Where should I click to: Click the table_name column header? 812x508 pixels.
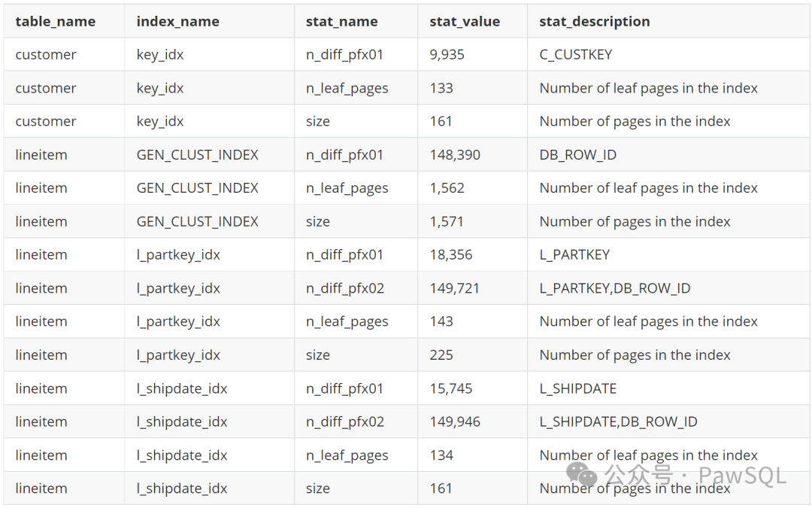(x=55, y=21)
